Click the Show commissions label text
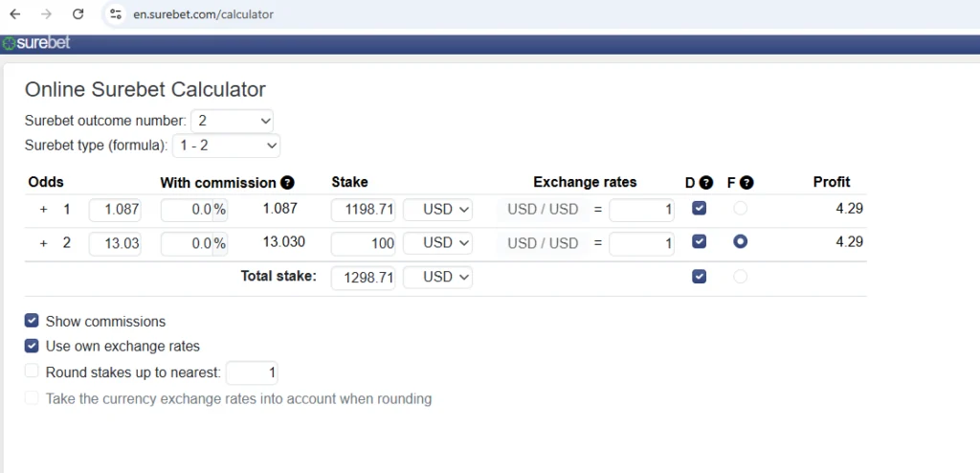Screen dimensions: 980x473 105,322
